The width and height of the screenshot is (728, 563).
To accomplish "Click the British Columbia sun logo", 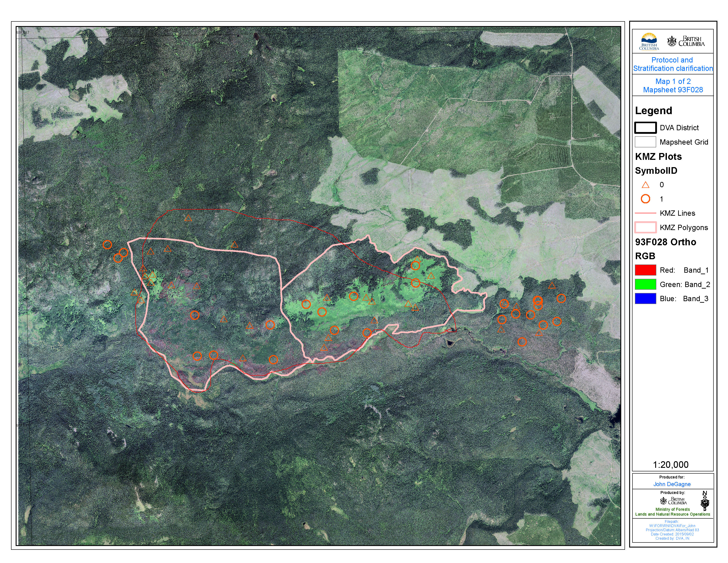I will click(x=649, y=41).
